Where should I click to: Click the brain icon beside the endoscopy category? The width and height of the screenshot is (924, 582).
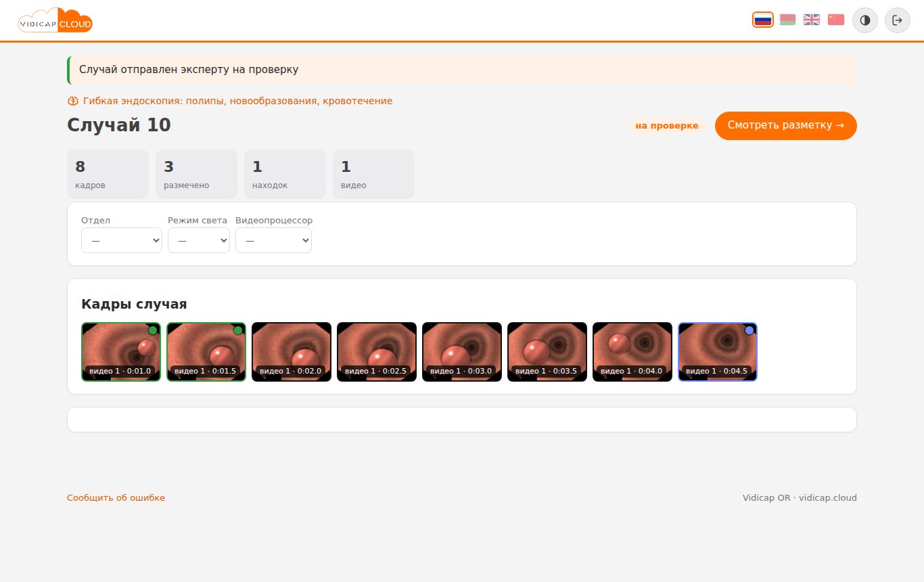click(73, 101)
